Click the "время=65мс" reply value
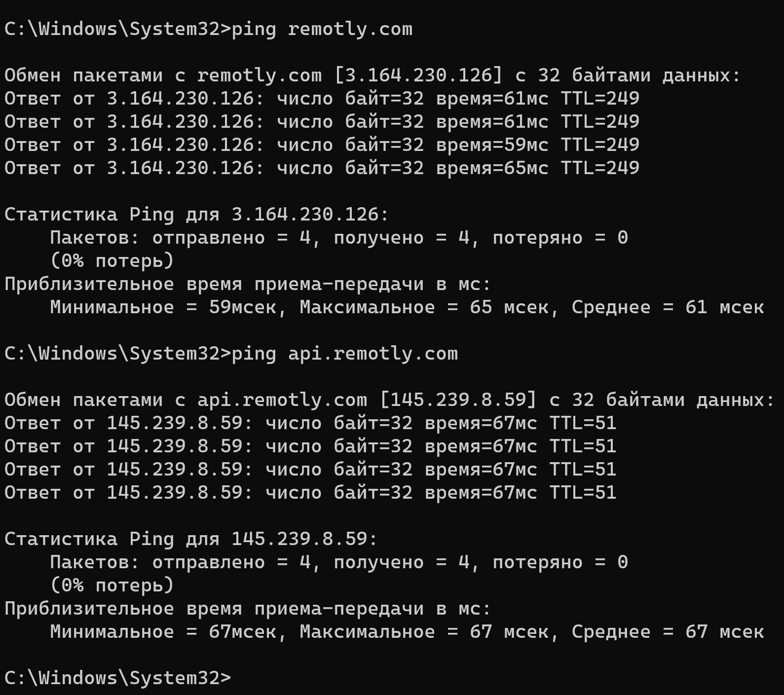Screen dimensions: 784x695 492,168
